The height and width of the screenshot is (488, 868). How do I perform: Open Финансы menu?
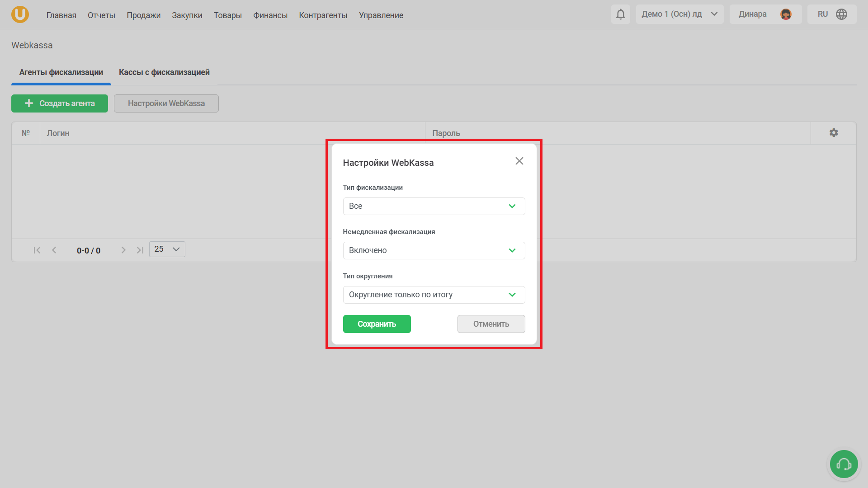pyautogui.click(x=270, y=15)
